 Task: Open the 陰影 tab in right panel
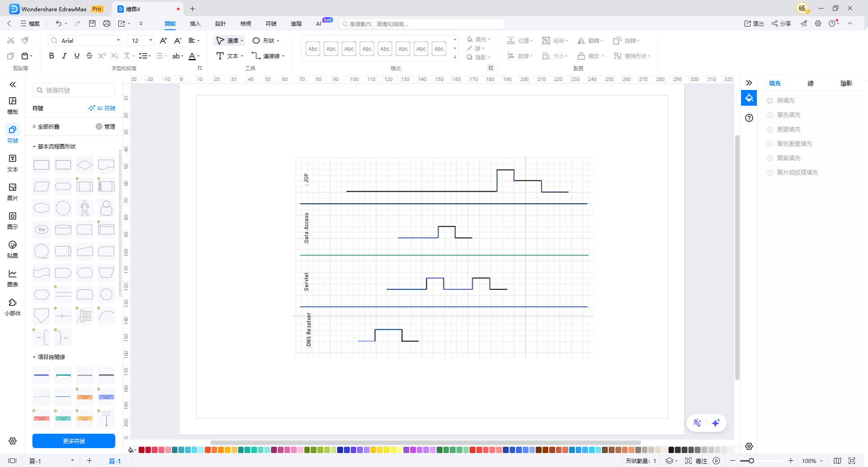(846, 83)
